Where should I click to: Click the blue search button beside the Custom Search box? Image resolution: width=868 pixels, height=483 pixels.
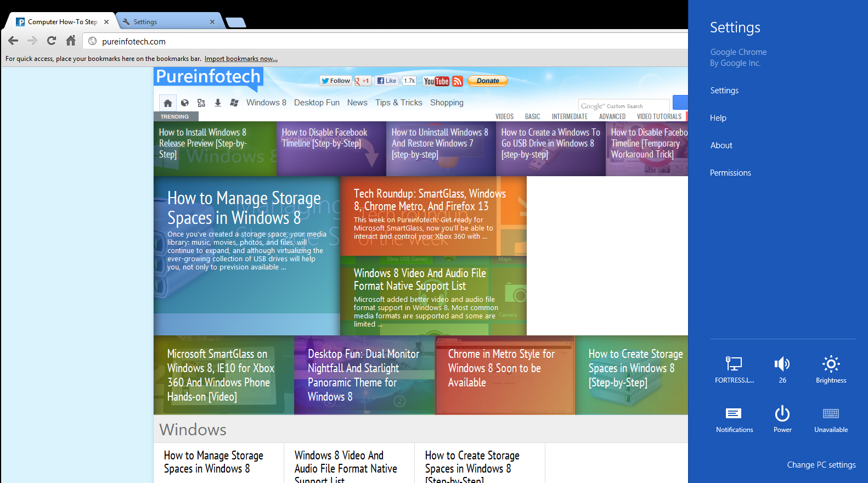pos(680,103)
